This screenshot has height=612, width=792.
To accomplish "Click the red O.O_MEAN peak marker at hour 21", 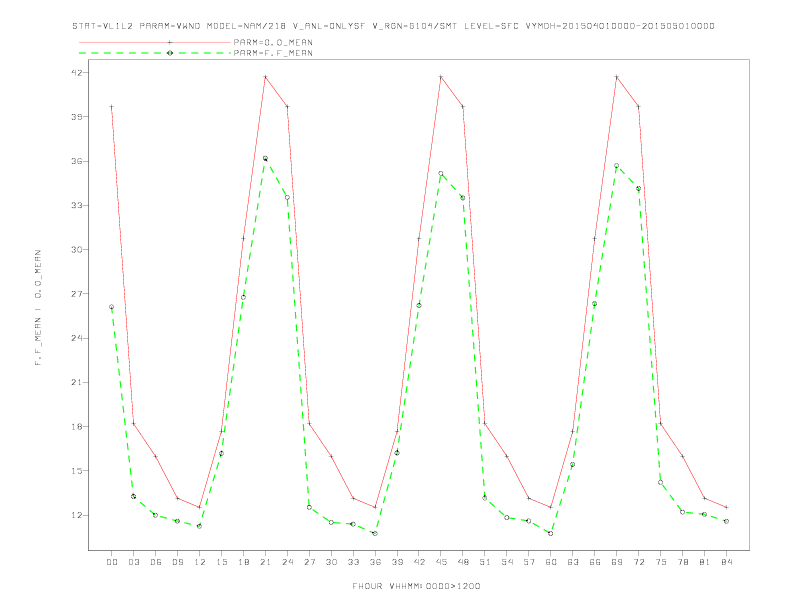I will click(265, 77).
